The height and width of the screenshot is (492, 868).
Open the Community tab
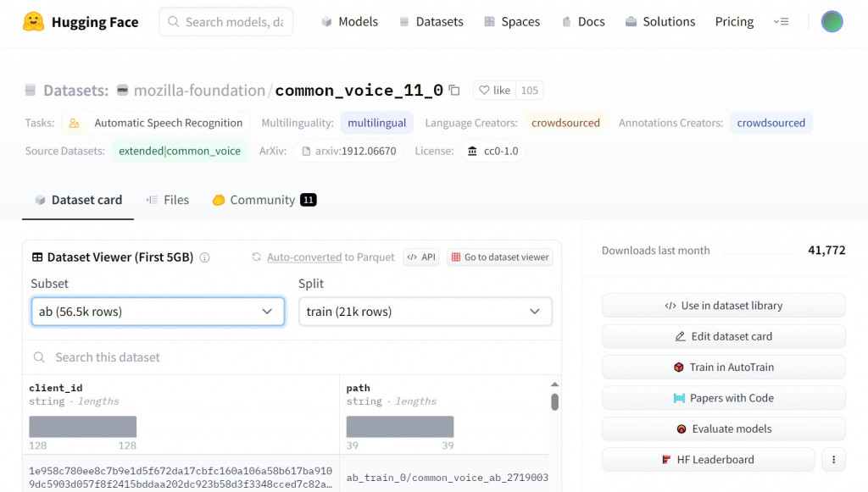[263, 200]
